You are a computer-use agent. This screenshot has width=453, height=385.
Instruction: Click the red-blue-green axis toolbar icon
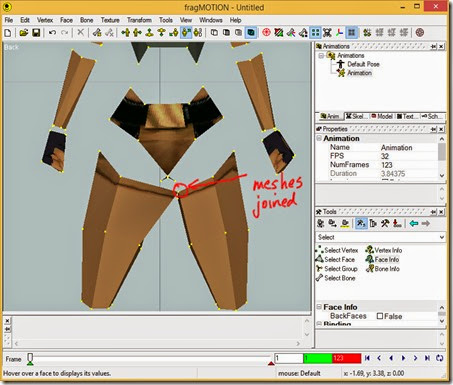point(339,33)
